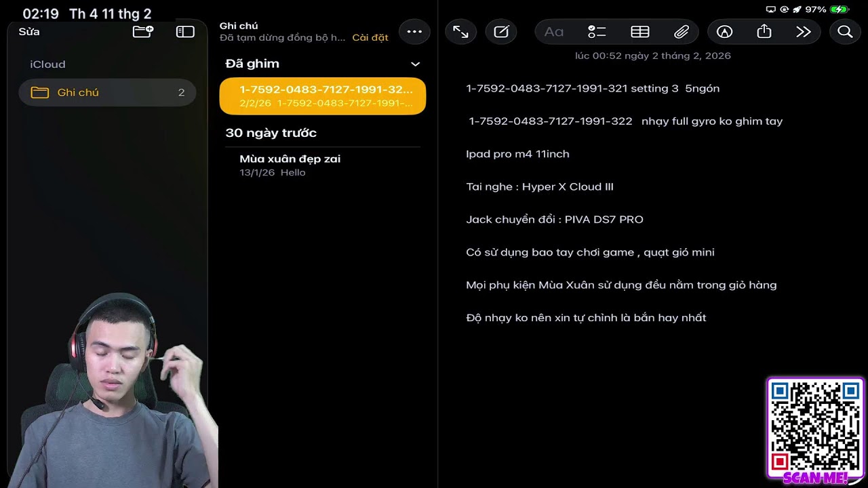The width and height of the screenshot is (868, 488).
Task: Click the line 'Tai nghe : Hyper X Cloud III'
Action: click(x=540, y=186)
